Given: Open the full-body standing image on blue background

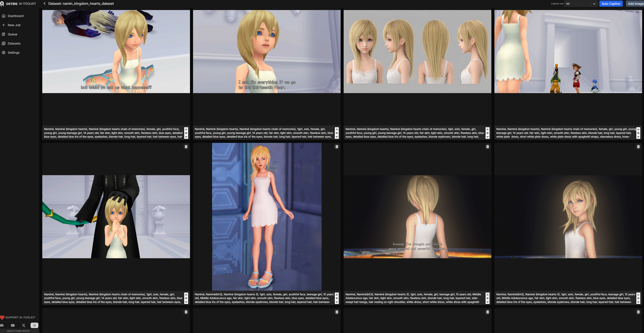Looking at the screenshot, I should click(267, 217).
